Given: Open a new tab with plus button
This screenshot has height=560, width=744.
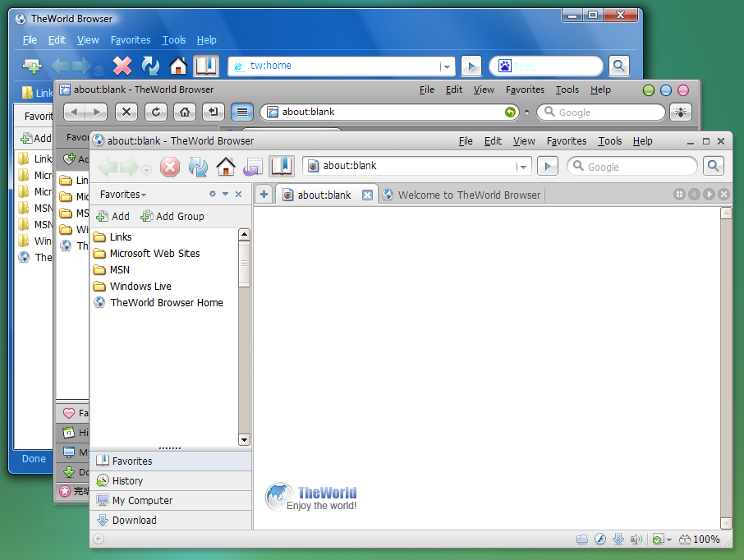Looking at the screenshot, I should (264, 195).
